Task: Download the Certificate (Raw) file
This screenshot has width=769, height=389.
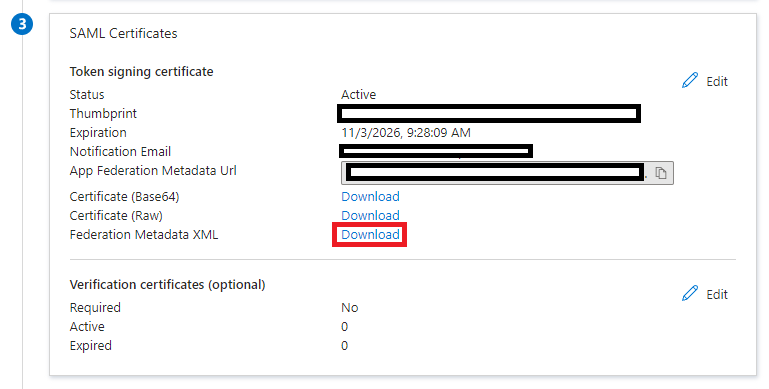Action: pos(370,215)
